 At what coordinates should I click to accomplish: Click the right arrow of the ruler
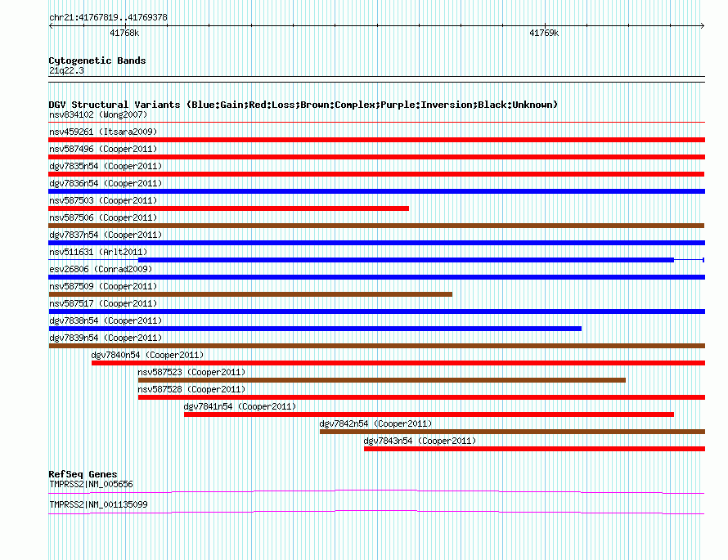703,25
